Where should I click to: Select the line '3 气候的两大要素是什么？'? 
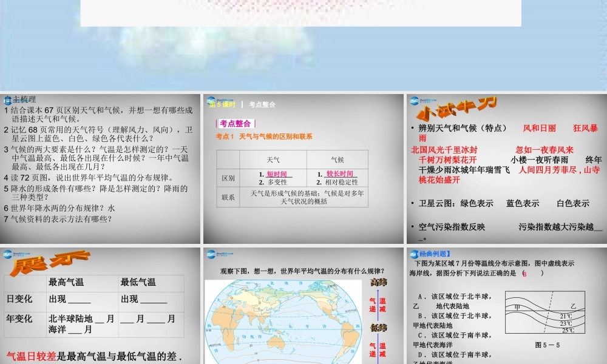coord(97,158)
